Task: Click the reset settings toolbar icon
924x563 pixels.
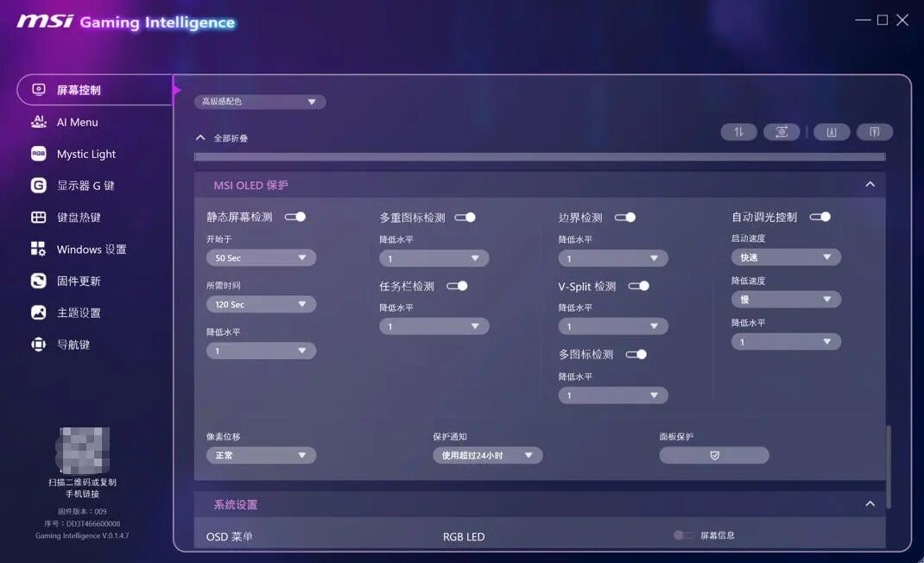Action: [x=782, y=132]
